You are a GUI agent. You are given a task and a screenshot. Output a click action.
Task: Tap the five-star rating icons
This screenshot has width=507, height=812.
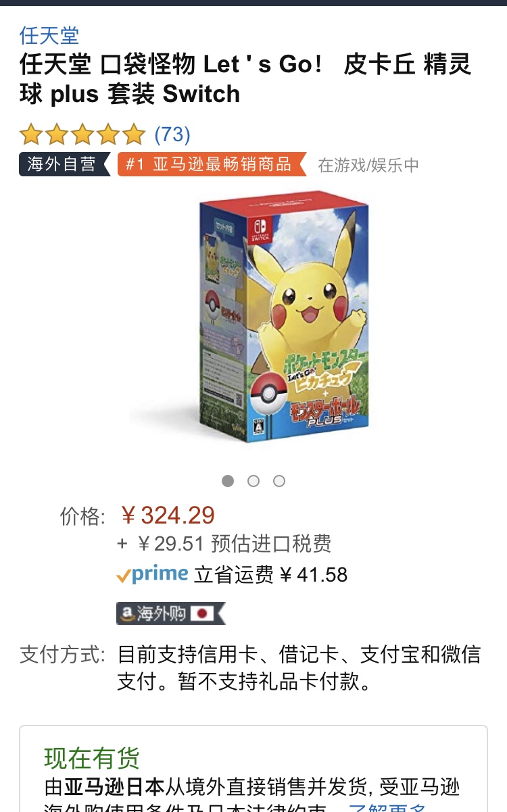(x=82, y=134)
